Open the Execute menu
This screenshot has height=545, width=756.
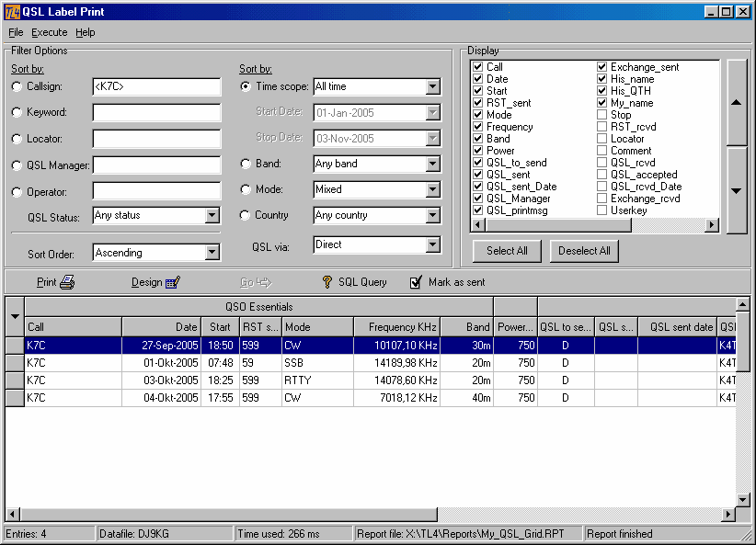click(x=49, y=32)
